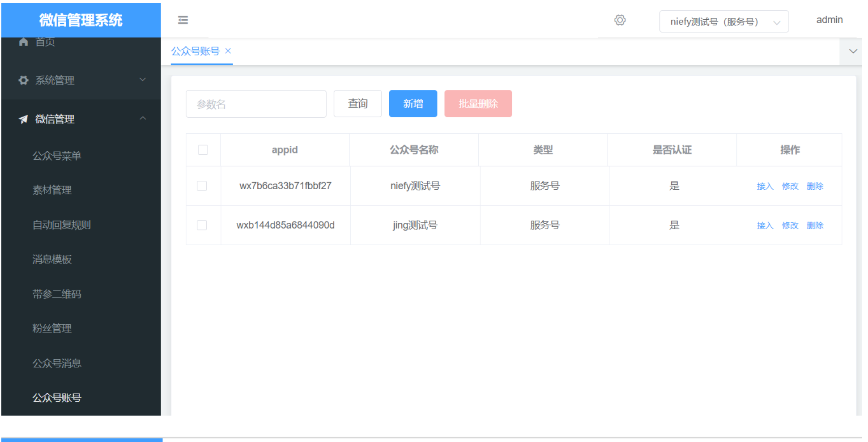Open settings gear icon in header
Screen dimensions: 868x442
click(620, 20)
